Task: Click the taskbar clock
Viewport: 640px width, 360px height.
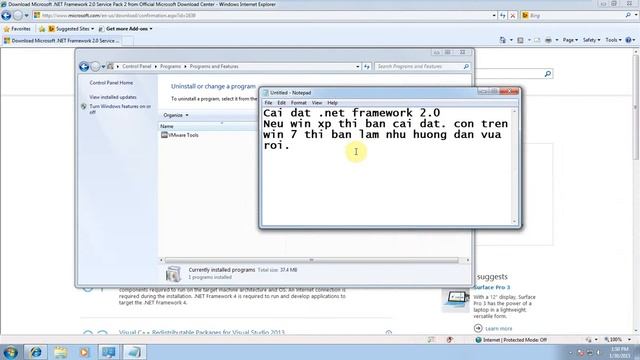Action: (620, 352)
